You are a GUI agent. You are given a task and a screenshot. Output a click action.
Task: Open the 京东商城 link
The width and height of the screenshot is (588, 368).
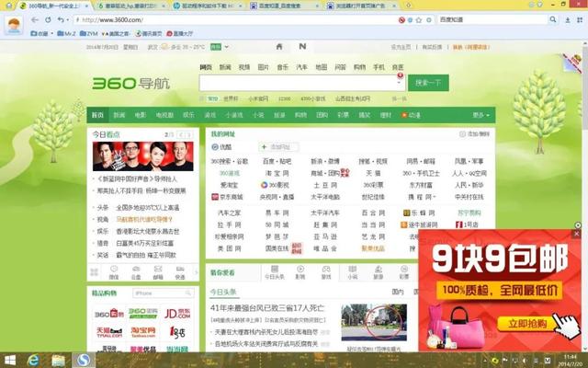click(227, 197)
